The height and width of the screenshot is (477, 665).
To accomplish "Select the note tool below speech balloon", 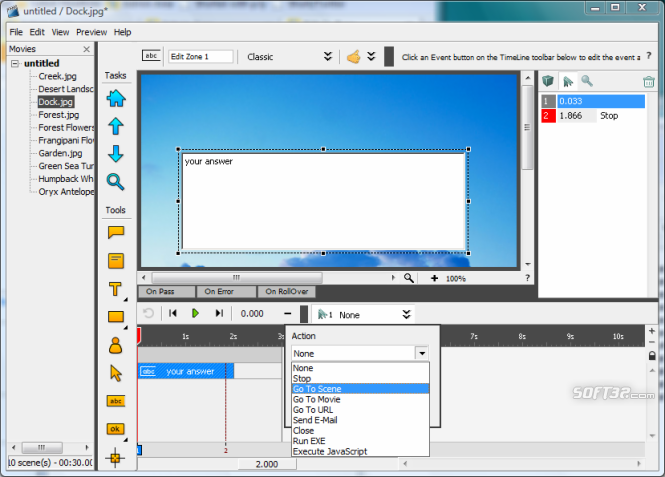I will 116,261.
